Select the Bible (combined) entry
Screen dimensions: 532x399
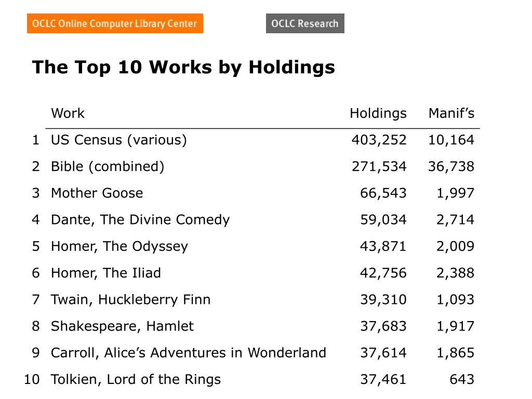108,167
